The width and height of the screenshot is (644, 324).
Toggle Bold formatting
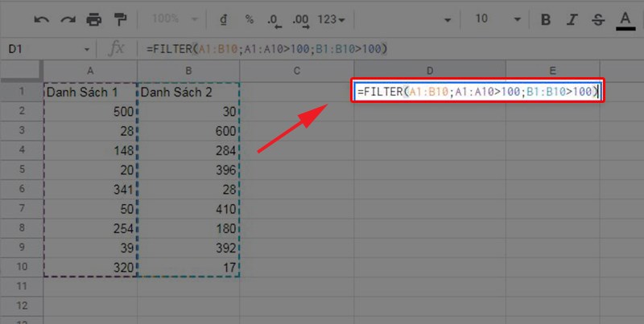[546, 19]
